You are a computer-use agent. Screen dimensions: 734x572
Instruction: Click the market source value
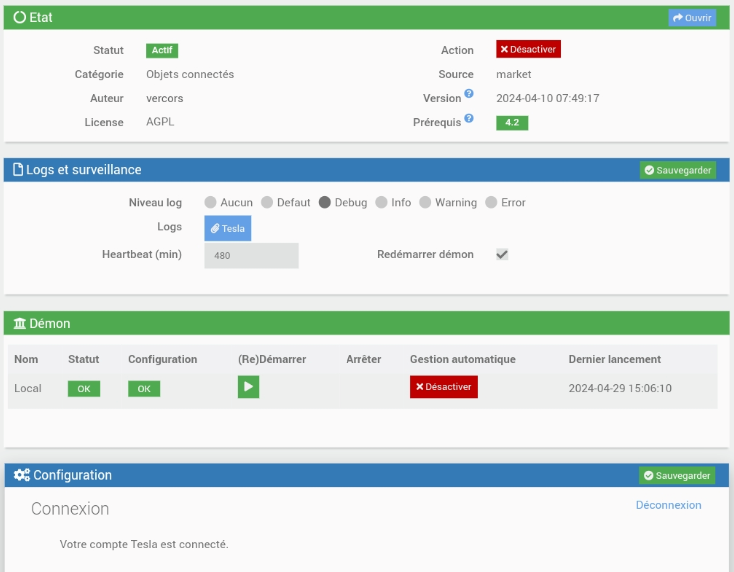514,74
